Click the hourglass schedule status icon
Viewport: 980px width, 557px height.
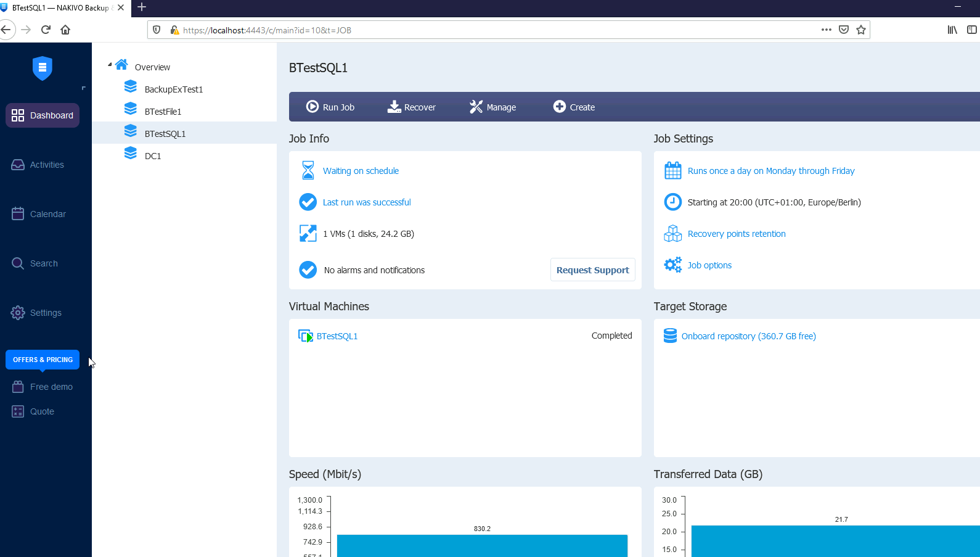[x=308, y=170]
